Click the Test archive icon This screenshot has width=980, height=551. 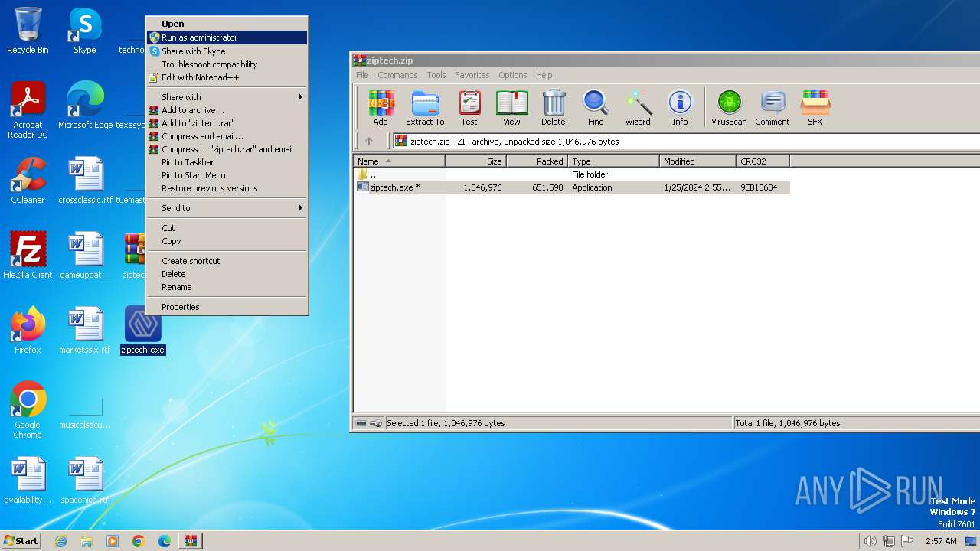click(469, 108)
